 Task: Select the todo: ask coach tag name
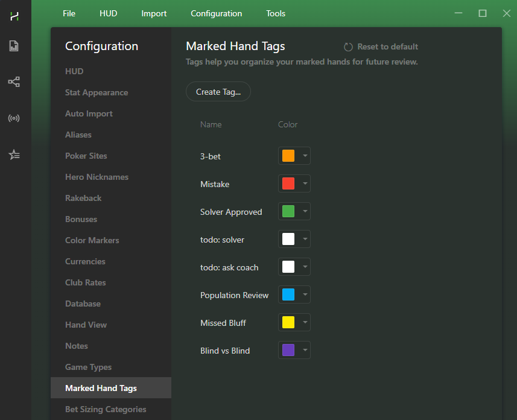tap(229, 267)
